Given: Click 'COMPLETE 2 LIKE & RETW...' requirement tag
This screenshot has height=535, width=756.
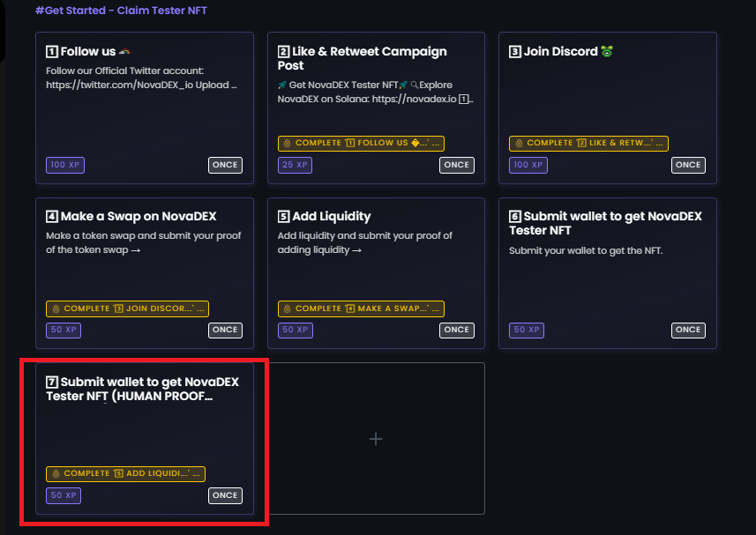Looking at the screenshot, I should (x=588, y=143).
